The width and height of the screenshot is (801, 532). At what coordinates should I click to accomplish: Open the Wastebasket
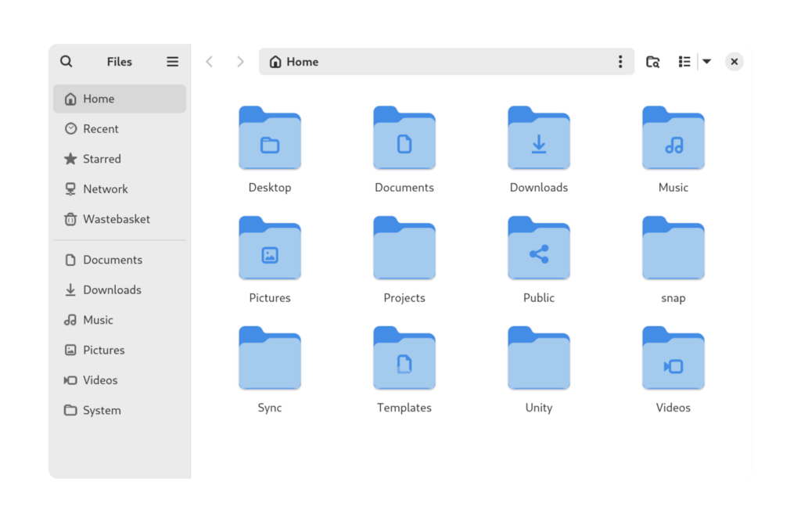115,219
